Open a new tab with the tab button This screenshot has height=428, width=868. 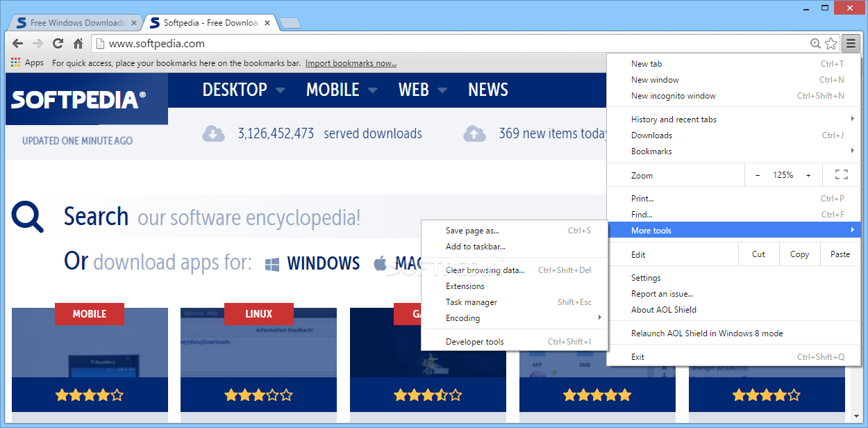click(290, 24)
